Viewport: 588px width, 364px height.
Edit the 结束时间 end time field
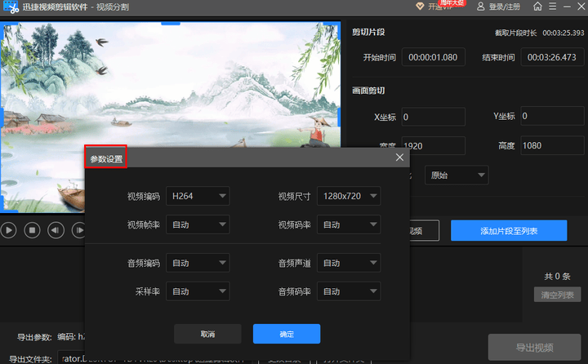click(552, 57)
